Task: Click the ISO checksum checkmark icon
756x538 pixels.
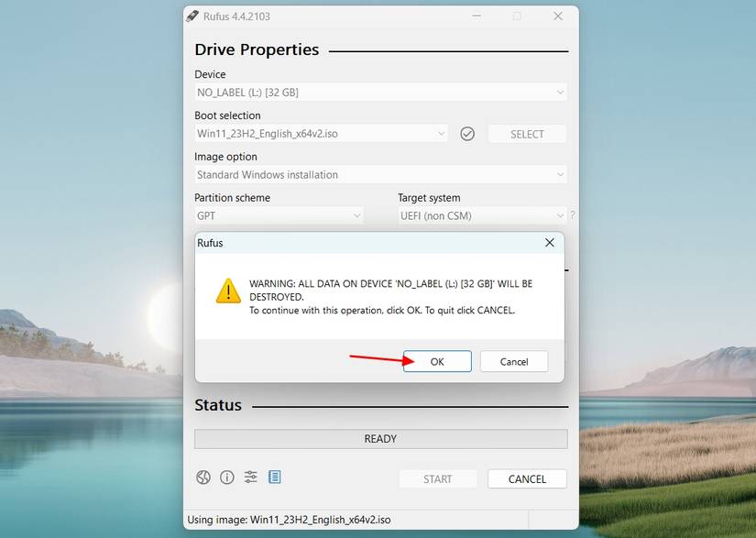Action: pos(467,134)
